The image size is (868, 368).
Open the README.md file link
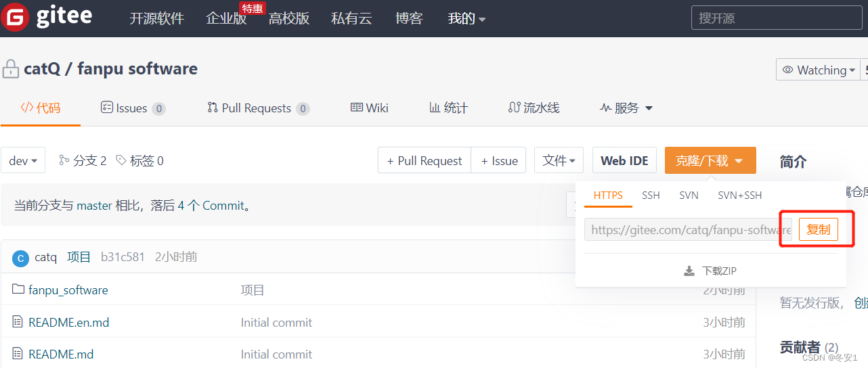[61, 354]
